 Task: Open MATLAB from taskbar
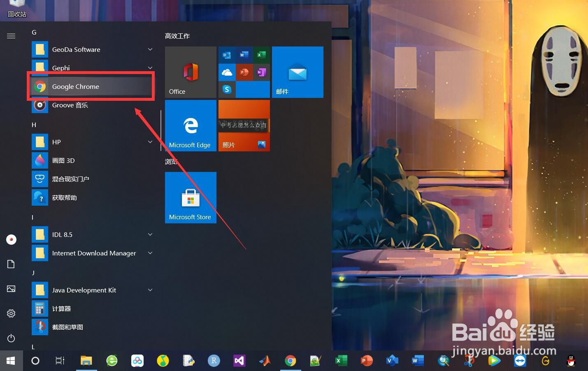265,361
